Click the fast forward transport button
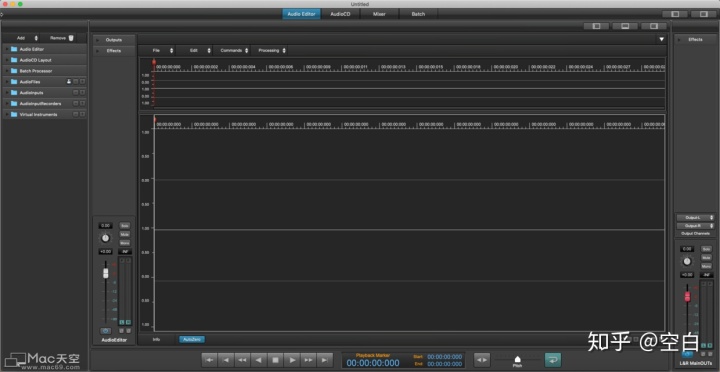The height and width of the screenshot is (372, 720). coord(308,360)
